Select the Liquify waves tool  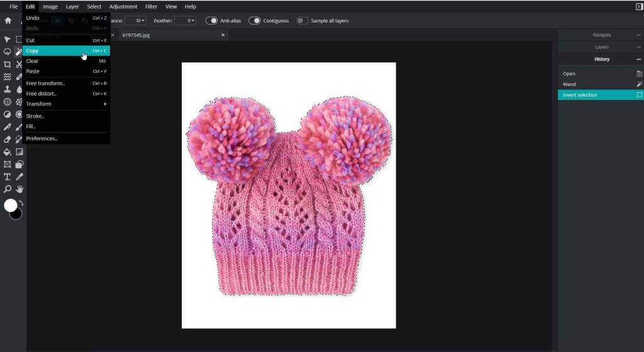(x=7, y=77)
